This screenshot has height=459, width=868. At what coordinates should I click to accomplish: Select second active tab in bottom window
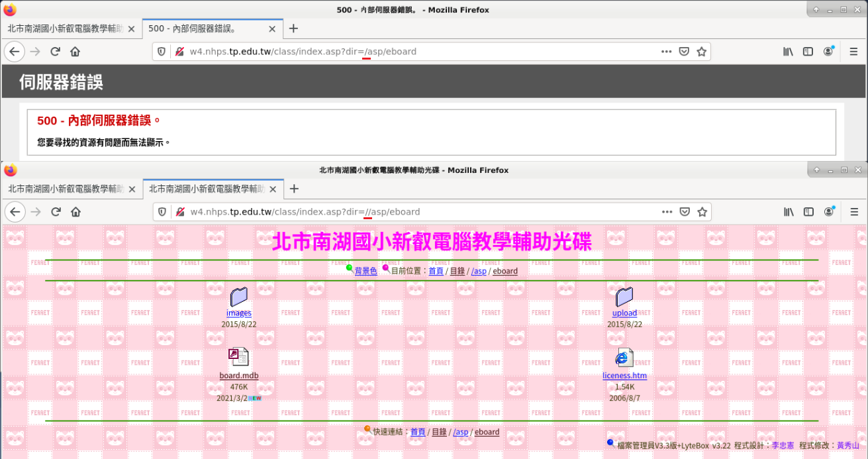pos(213,189)
